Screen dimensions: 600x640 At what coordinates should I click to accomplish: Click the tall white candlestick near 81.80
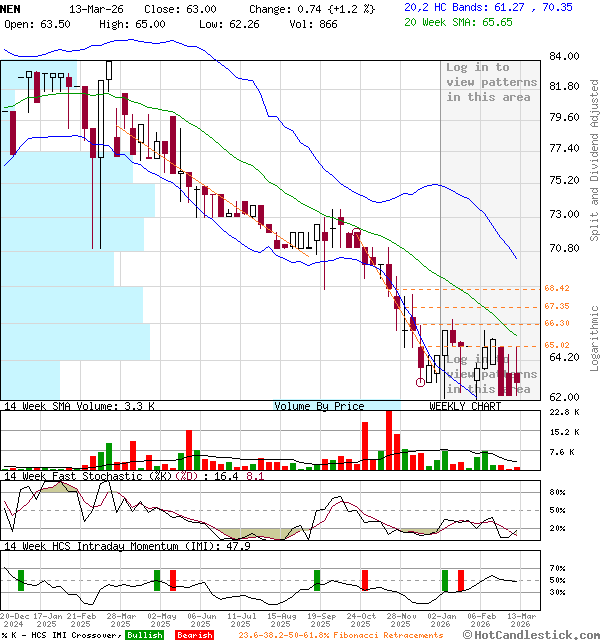pyautogui.click(x=108, y=72)
